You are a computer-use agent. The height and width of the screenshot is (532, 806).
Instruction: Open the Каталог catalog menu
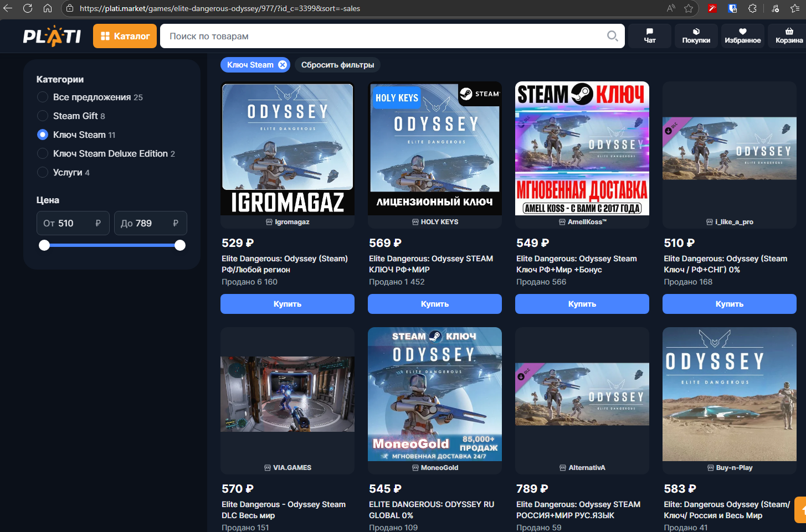point(125,36)
